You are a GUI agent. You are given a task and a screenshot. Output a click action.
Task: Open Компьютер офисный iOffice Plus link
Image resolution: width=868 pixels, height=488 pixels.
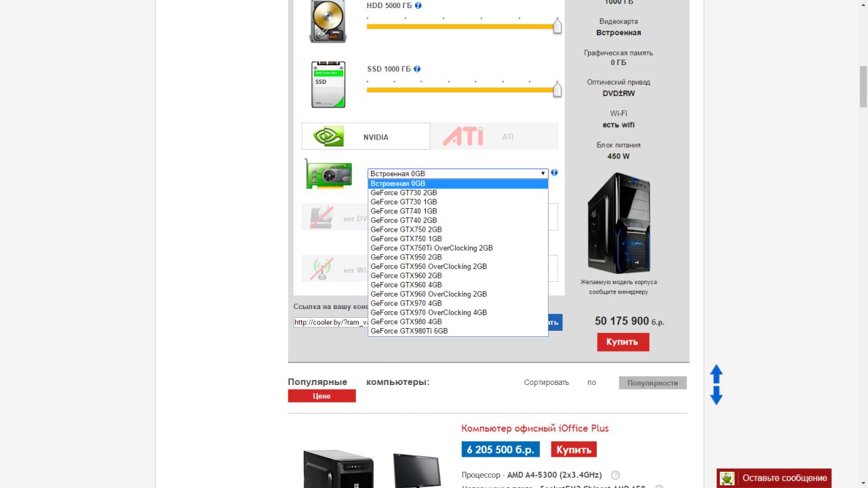535,428
